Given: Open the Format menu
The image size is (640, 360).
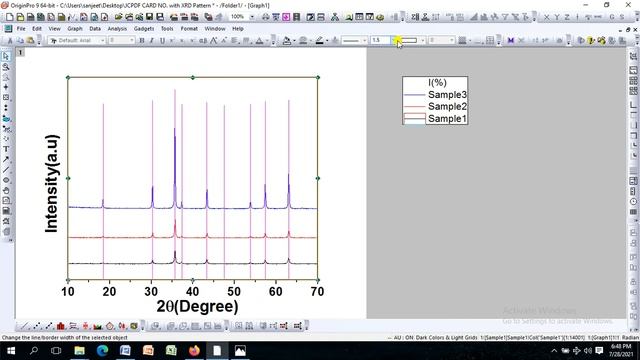Looking at the screenshot, I should 189,29.
